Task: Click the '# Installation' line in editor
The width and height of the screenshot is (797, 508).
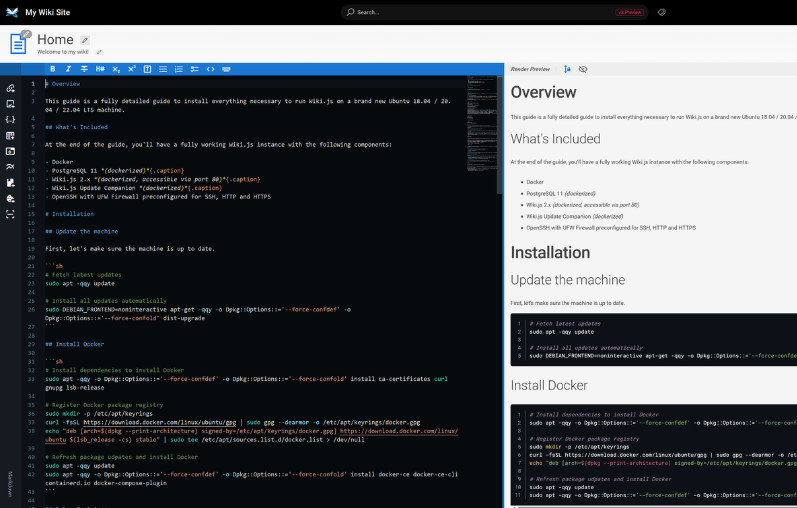Action: coord(70,214)
